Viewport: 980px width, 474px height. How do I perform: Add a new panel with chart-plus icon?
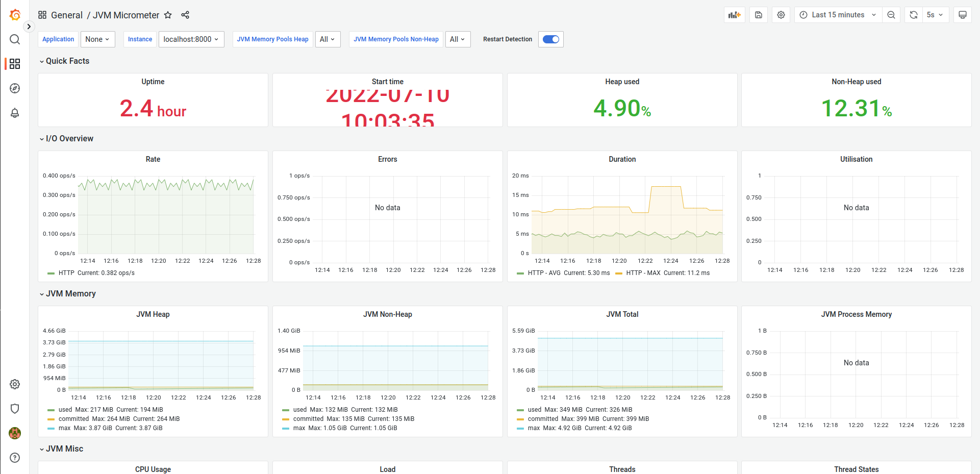[x=735, y=15]
